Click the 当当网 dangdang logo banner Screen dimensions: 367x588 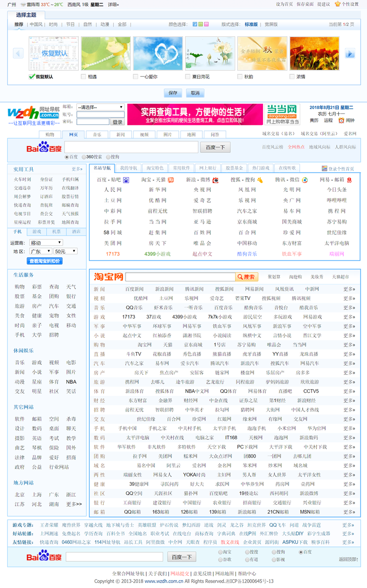(x=282, y=115)
